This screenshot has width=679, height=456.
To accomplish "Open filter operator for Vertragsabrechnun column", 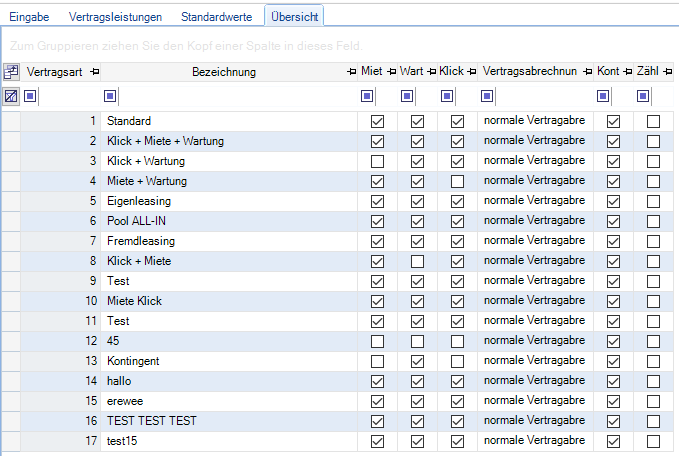I will point(487,96).
